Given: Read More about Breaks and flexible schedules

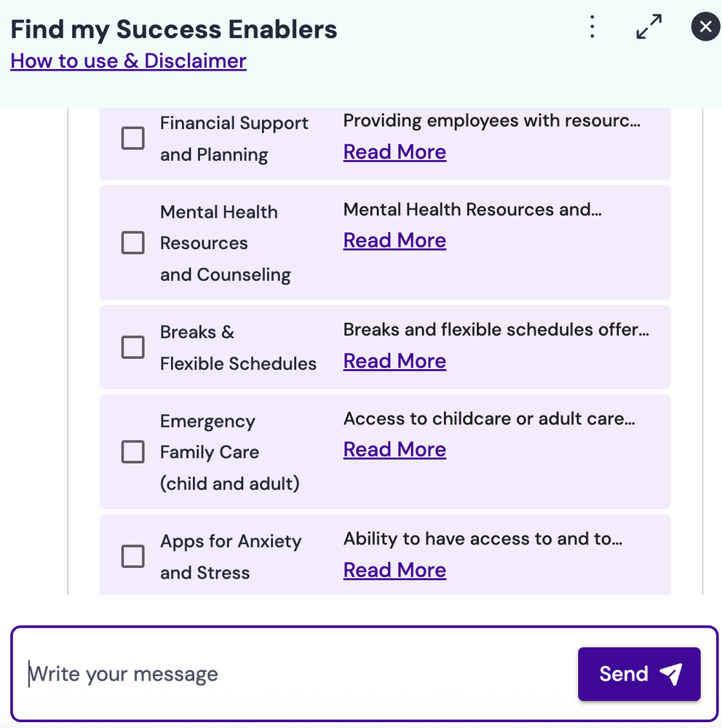Looking at the screenshot, I should click(394, 361).
